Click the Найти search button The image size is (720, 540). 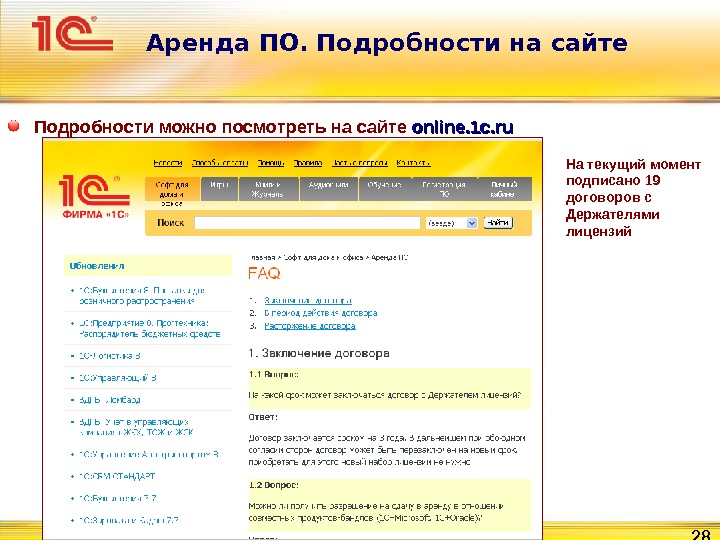coord(498,223)
